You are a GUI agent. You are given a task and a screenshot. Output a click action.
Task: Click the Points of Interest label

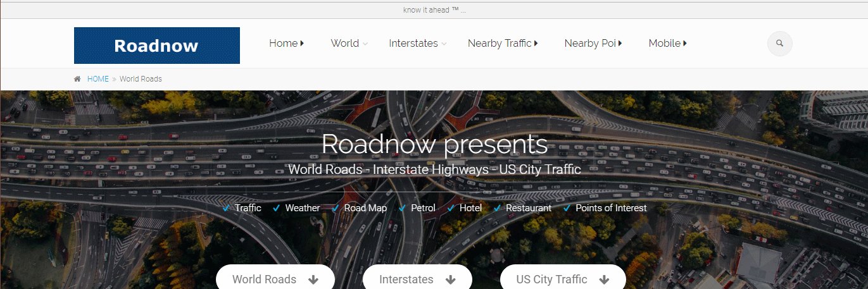[611, 208]
